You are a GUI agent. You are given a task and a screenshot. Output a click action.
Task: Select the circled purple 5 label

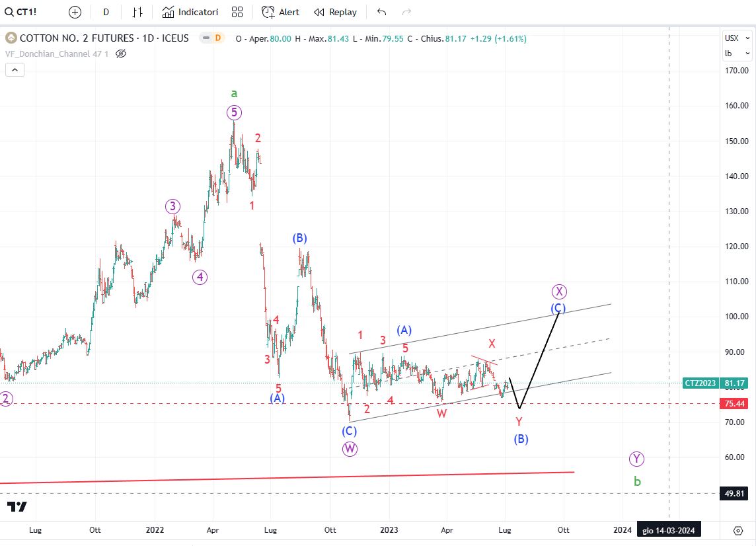pyautogui.click(x=234, y=113)
